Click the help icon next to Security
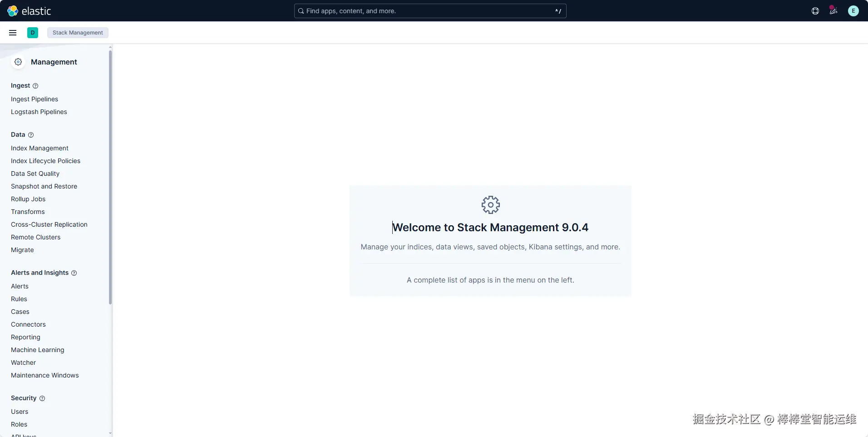The image size is (868, 437). click(42, 398)
